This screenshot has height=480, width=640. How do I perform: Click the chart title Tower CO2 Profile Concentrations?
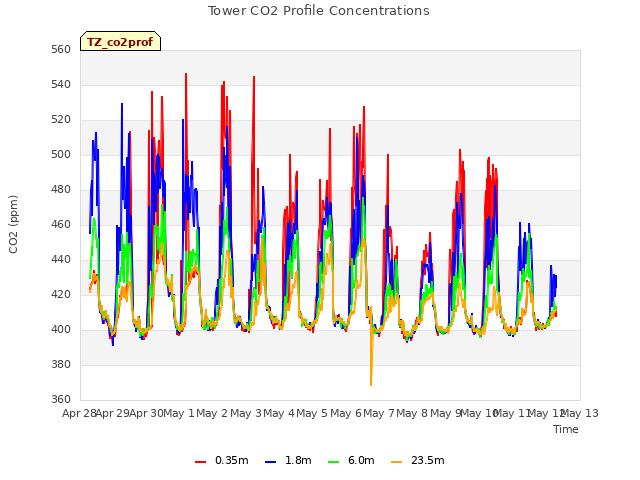[x=319, y=11]
